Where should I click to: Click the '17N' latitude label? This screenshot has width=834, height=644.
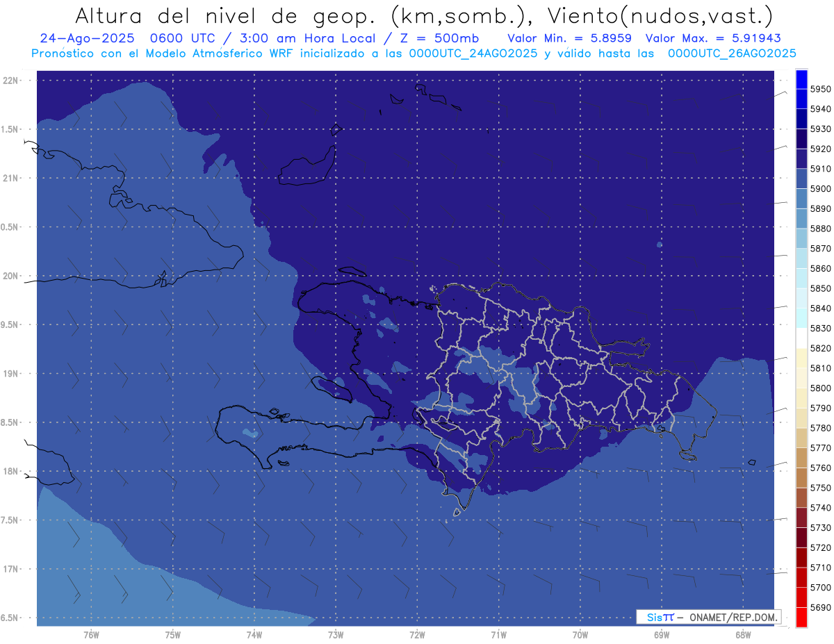click(x=11, y=569)
